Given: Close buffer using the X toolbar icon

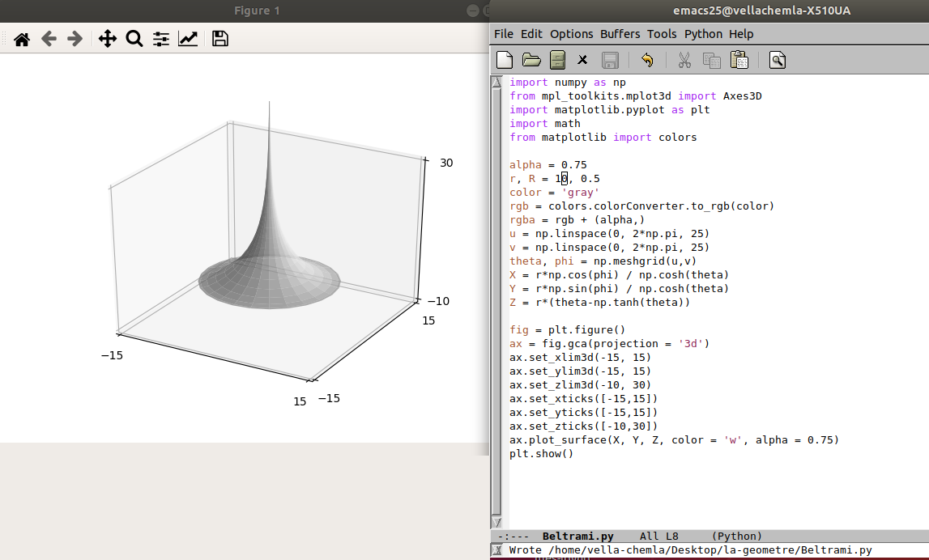Looking at the screenshot, I should pos(582,60).
